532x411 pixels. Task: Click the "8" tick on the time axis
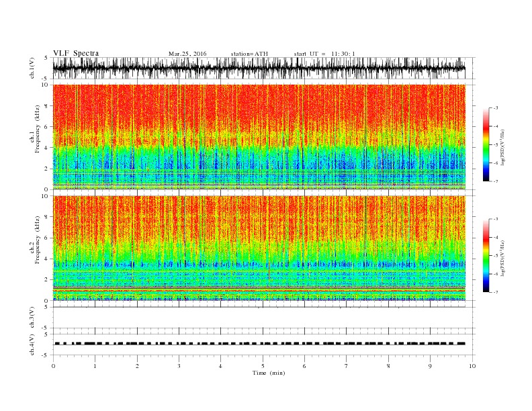point(388,366)
